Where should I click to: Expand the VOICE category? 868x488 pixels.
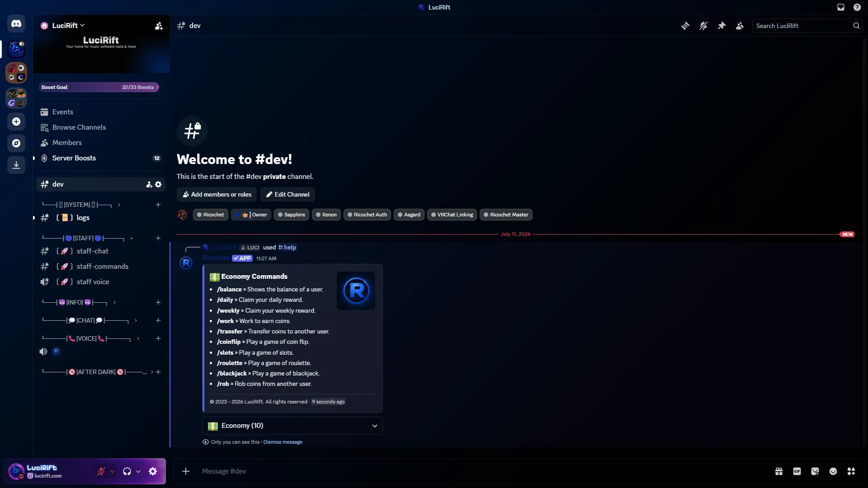91,338
